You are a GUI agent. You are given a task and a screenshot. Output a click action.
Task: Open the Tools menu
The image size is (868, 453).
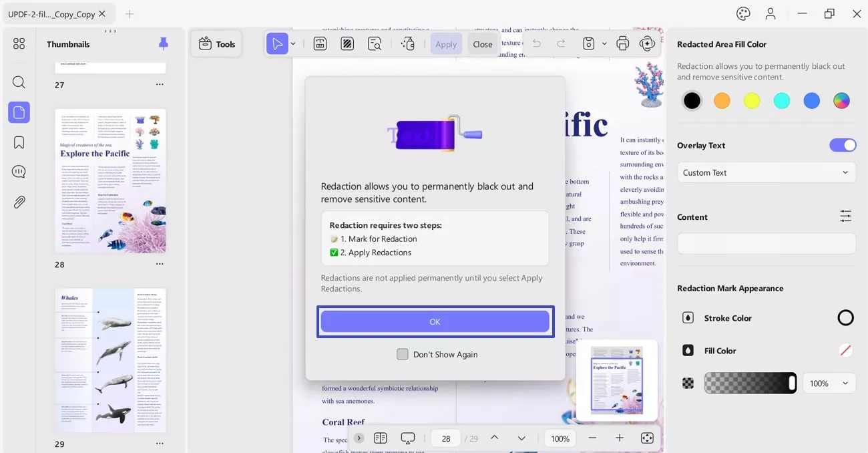coord(216,44)
